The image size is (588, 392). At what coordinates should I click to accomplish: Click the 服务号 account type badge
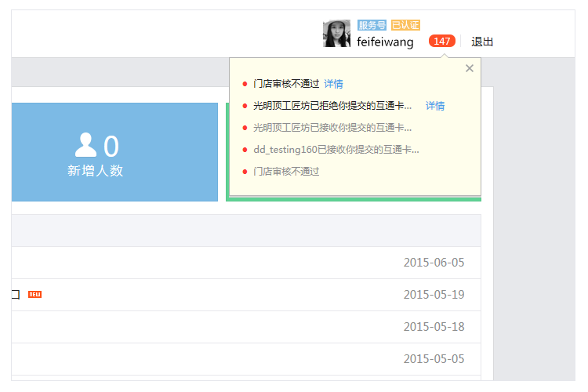coord(372,25)
